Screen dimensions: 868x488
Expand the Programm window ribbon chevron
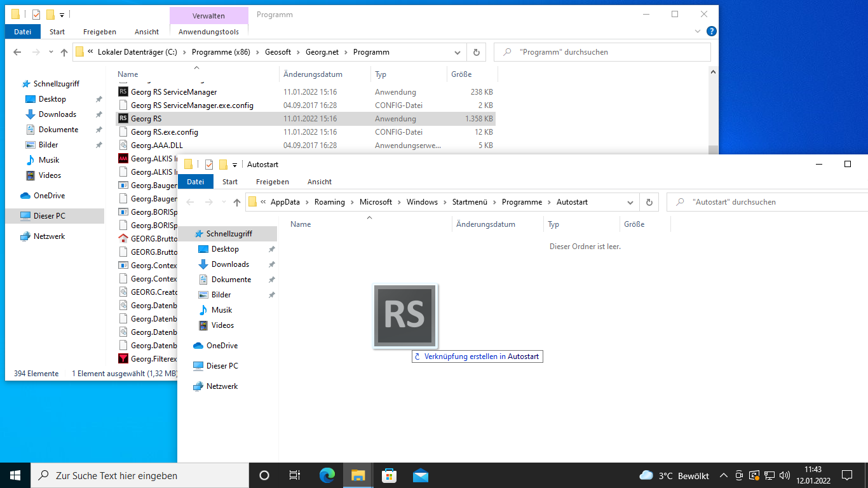pos(699,31)
